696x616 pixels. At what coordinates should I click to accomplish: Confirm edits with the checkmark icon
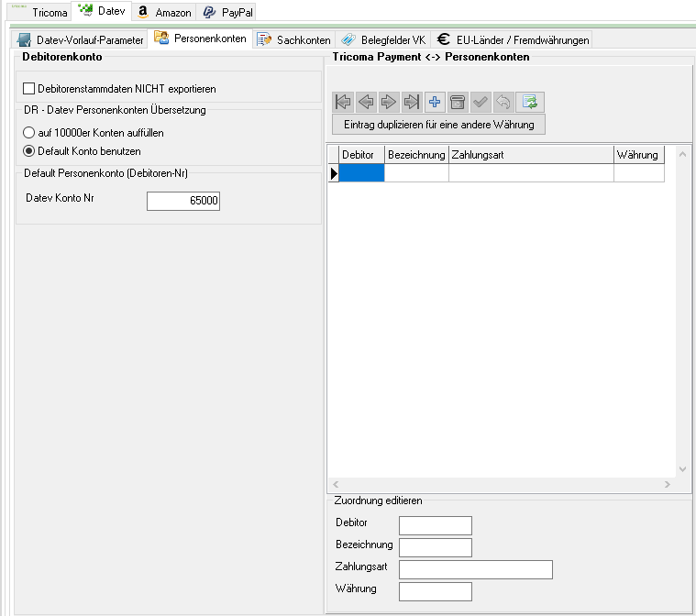[481, 102]
